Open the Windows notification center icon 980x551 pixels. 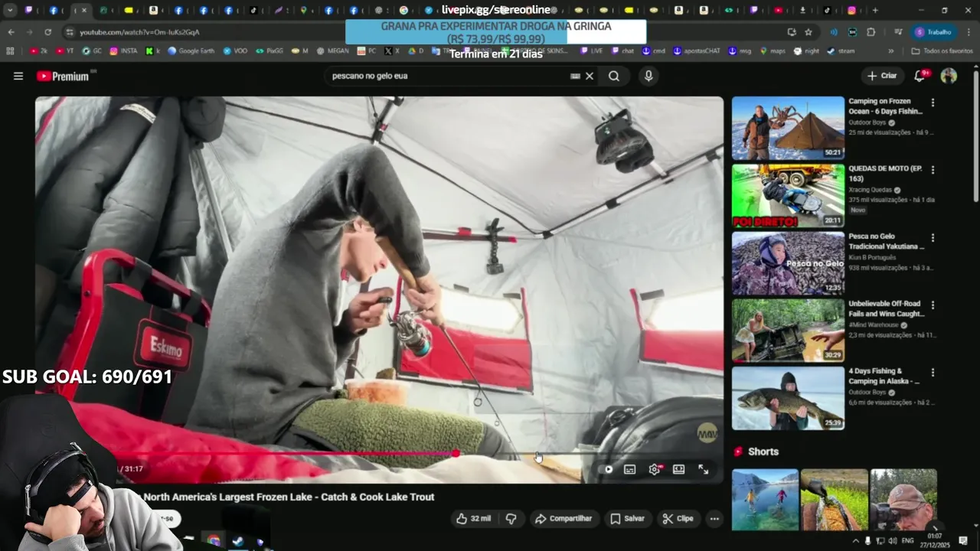point(964,541)
